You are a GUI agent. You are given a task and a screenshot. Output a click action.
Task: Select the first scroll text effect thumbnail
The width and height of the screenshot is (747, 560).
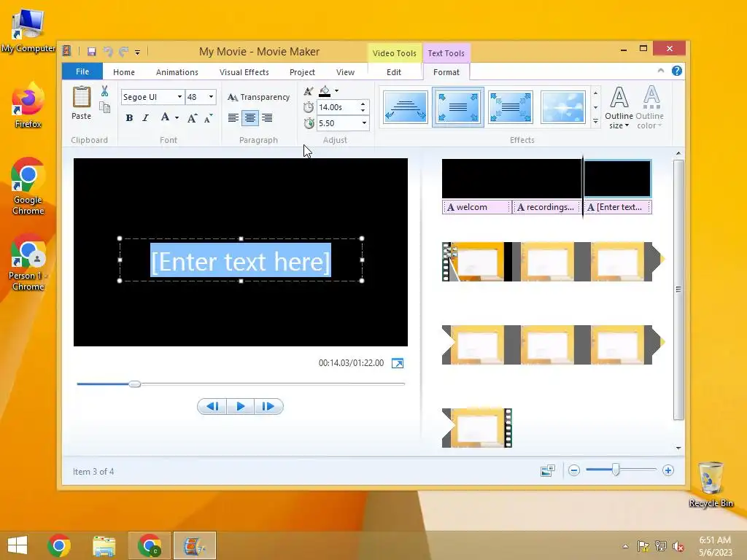(406, 107)
